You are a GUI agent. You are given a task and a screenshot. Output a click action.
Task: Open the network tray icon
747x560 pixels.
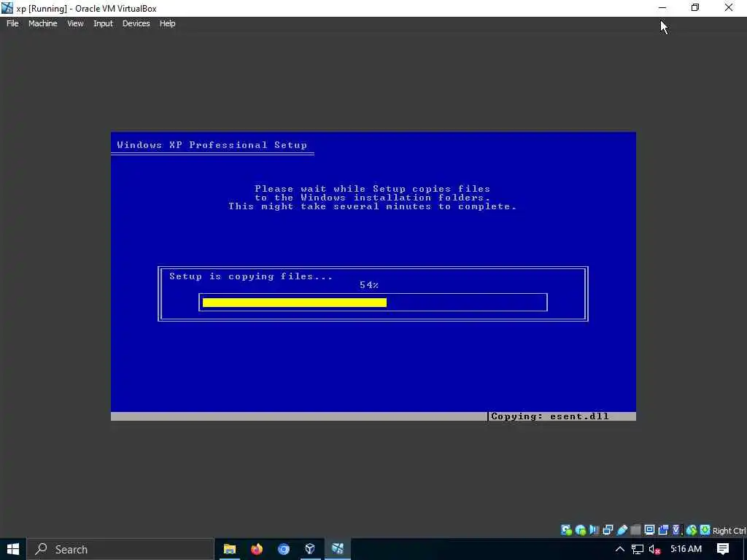click(x=638, y=549)
